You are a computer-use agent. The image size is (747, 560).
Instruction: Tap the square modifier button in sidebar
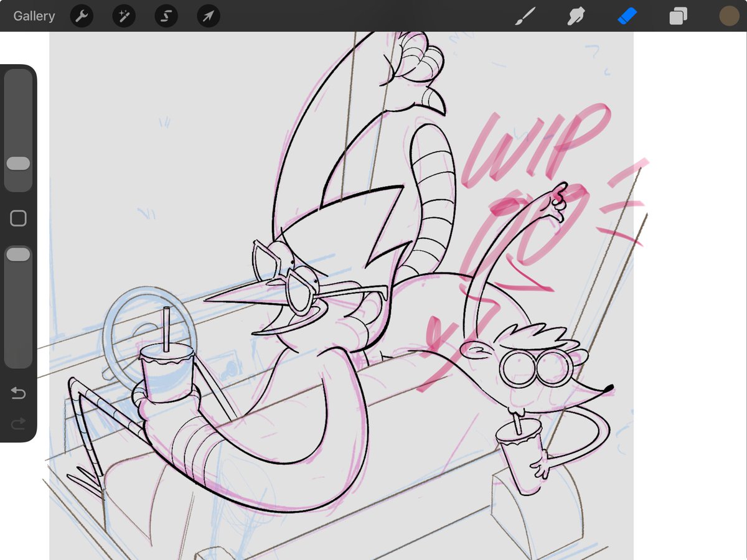point(19,218)
